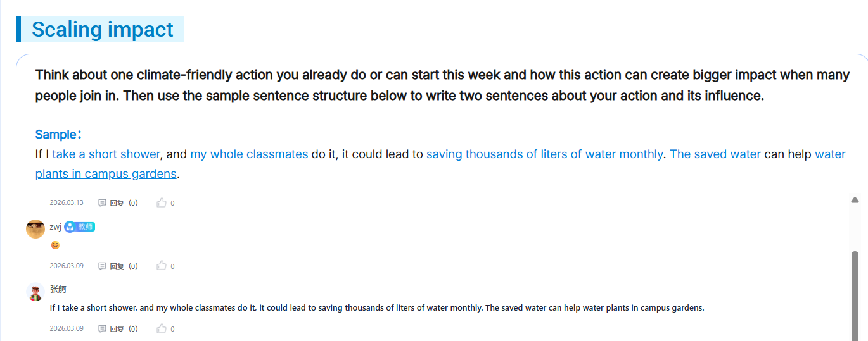Open zwj's profile avatar
Image resolution: width=868 pixels, height=341 pixels.
coord(35,229)
